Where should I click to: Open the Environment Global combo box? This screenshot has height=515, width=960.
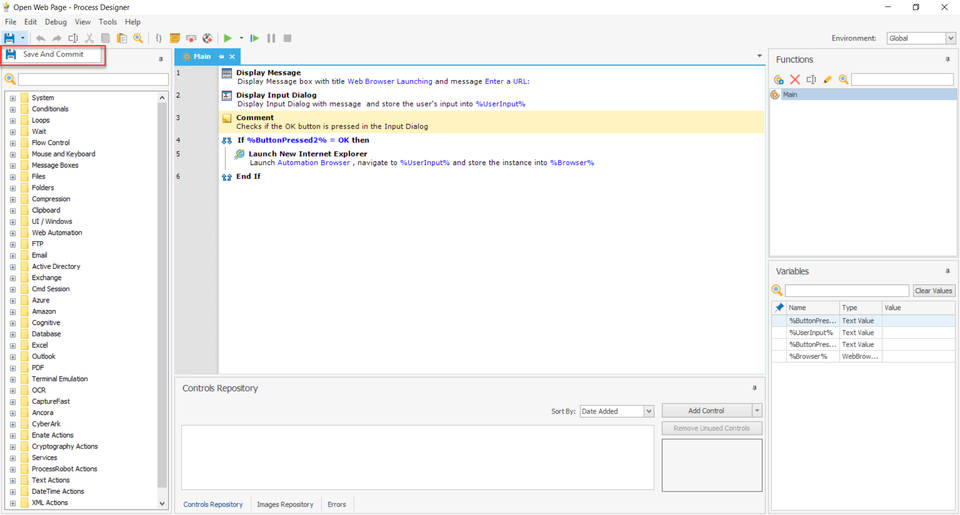920,38
